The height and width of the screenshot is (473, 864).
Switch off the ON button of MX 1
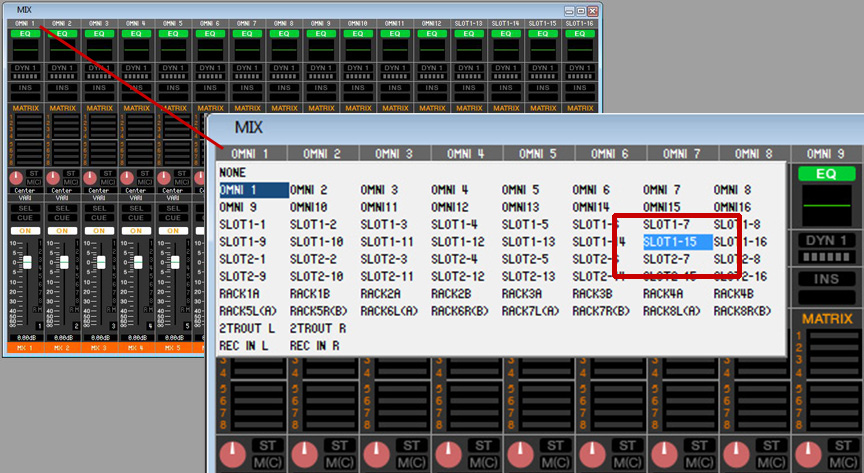tap(25, 230)
